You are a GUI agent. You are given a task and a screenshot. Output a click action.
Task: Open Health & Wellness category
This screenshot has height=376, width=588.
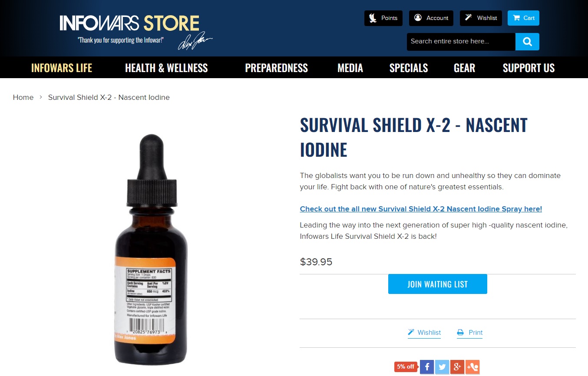click(x=166, y=68)
